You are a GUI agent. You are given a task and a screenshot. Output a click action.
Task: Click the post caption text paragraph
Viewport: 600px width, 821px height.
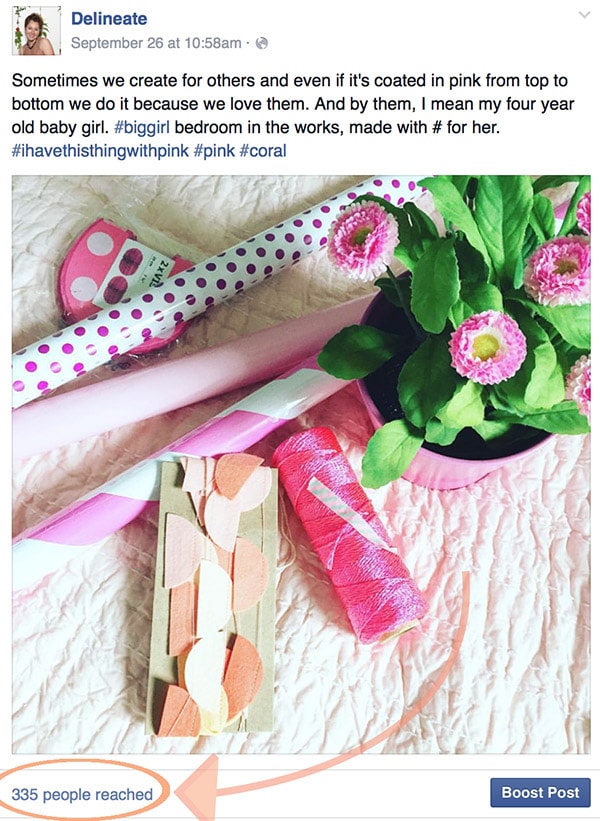[293, 116]
